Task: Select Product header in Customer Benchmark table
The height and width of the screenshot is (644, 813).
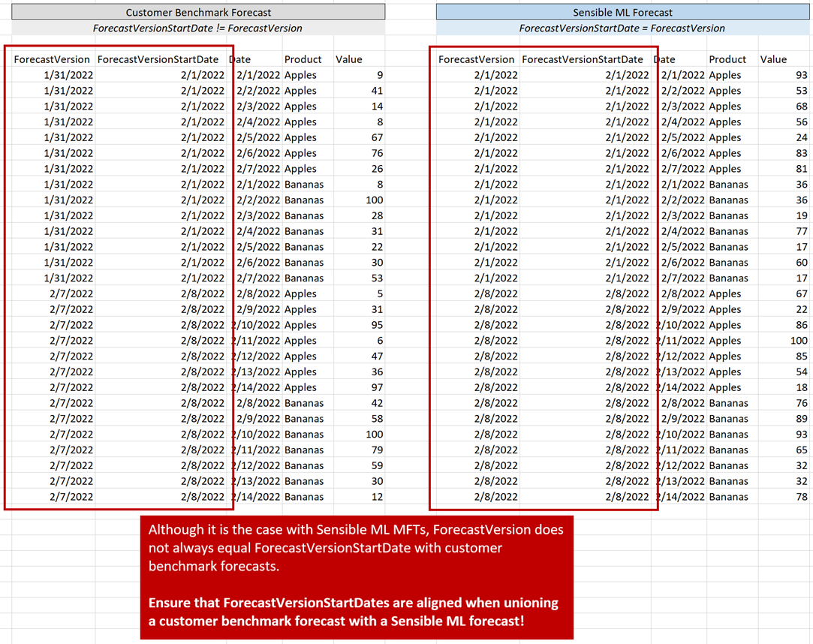Action: coord(303,59)
